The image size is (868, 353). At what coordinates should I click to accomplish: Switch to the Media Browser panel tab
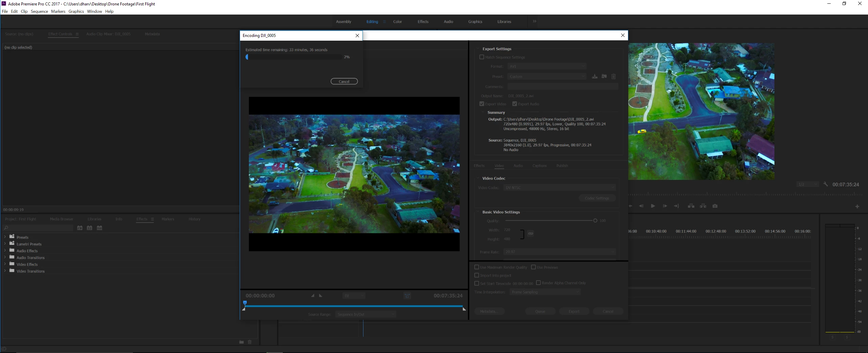point(61,219)
